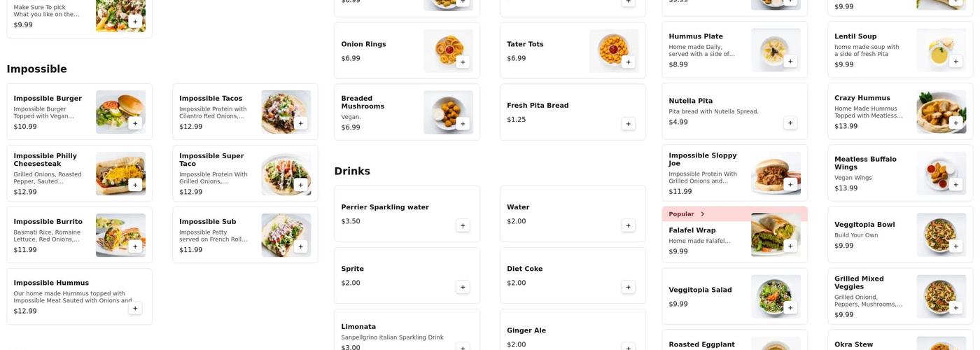Add Impossible Burger to cart

tap(135, 123)
